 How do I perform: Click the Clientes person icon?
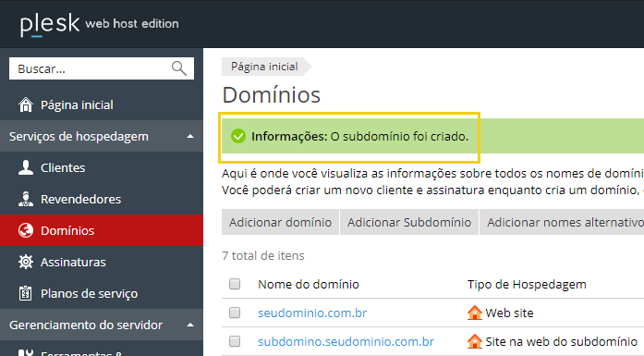[26, 167]
